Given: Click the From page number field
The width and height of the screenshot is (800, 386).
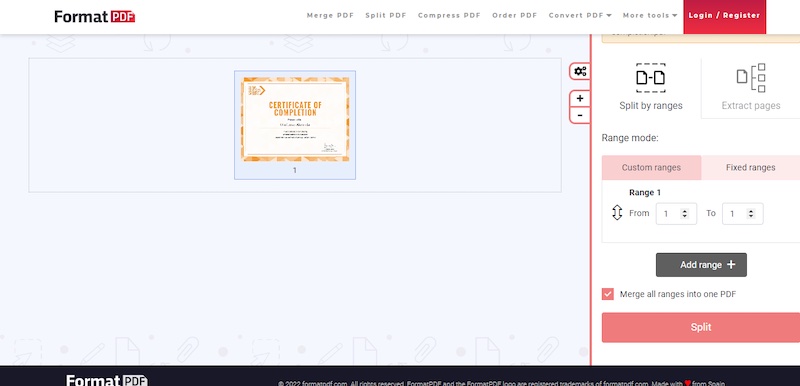Looking at the screenshot, I should tap(676, 214).
